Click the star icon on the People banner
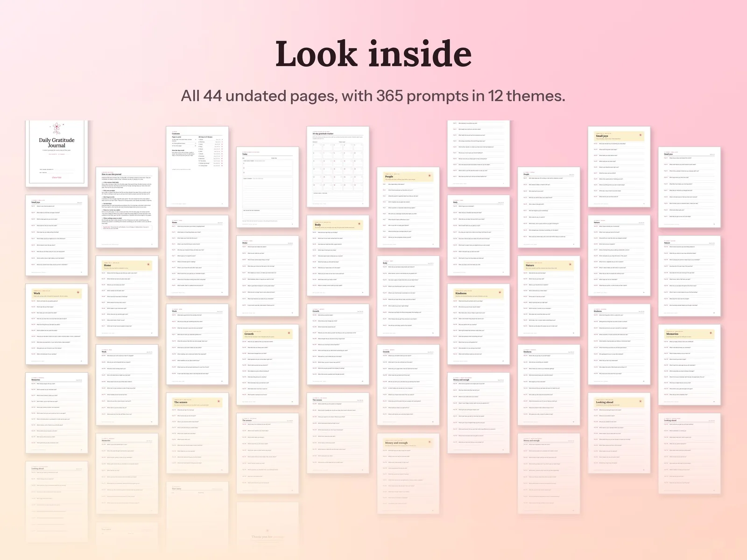This screenshot has height=560, width=747. click(430, 176)
